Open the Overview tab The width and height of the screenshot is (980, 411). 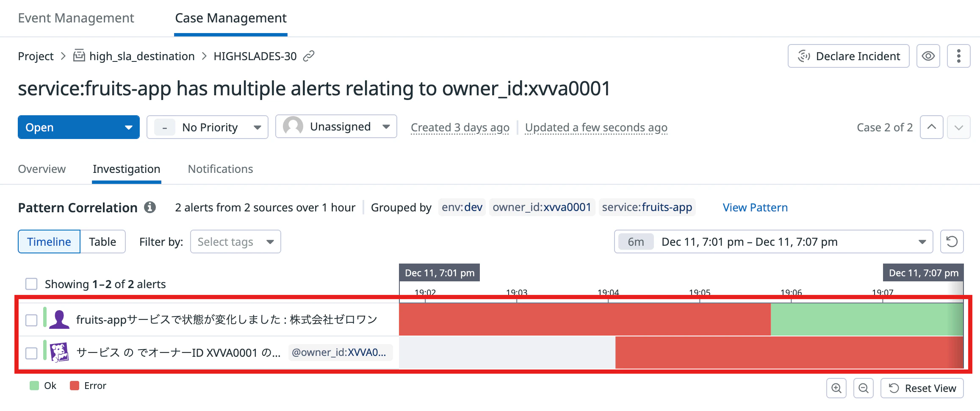[x=42, y=169]
